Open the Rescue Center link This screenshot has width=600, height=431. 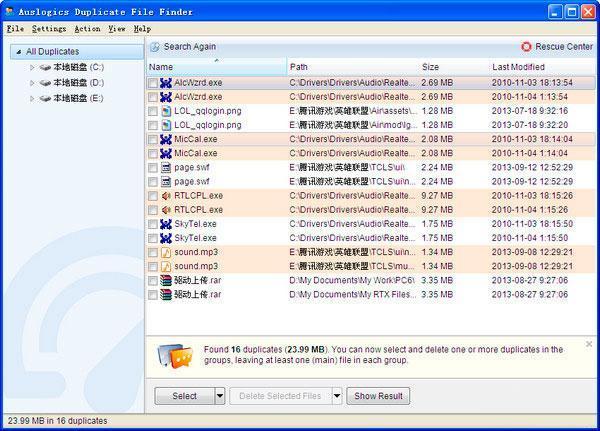click(564, 47)
